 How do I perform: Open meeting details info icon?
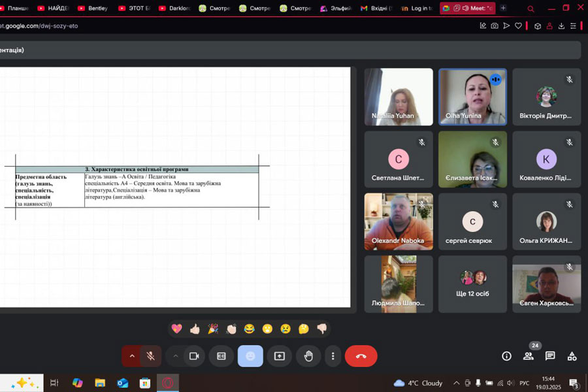(x=506, y=356)
